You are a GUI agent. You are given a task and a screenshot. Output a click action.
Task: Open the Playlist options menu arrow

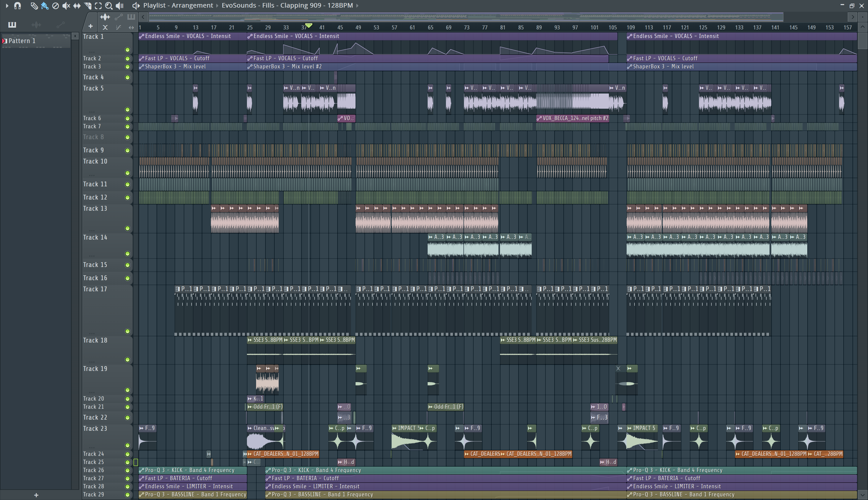(x=7, y=6)
